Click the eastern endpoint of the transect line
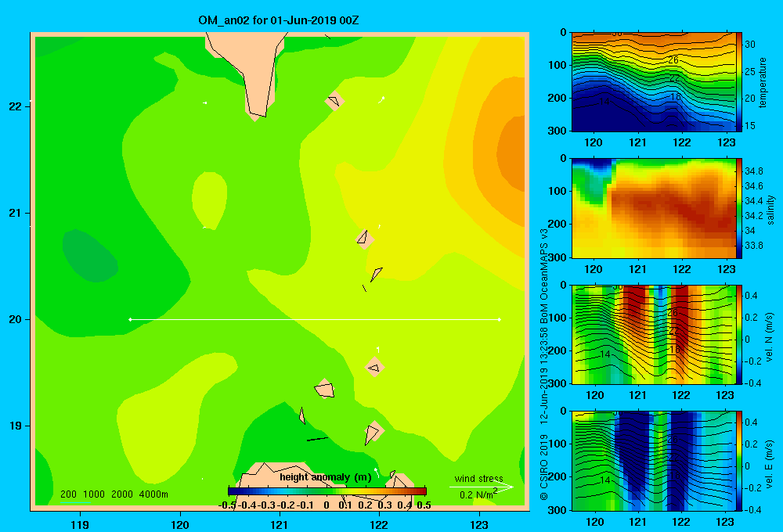 pyautogui.click(x=500, y=319)
